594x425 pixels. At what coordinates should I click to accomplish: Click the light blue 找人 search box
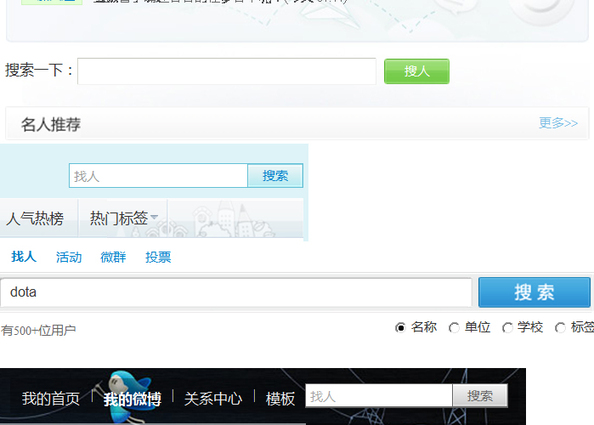[158, 176]
